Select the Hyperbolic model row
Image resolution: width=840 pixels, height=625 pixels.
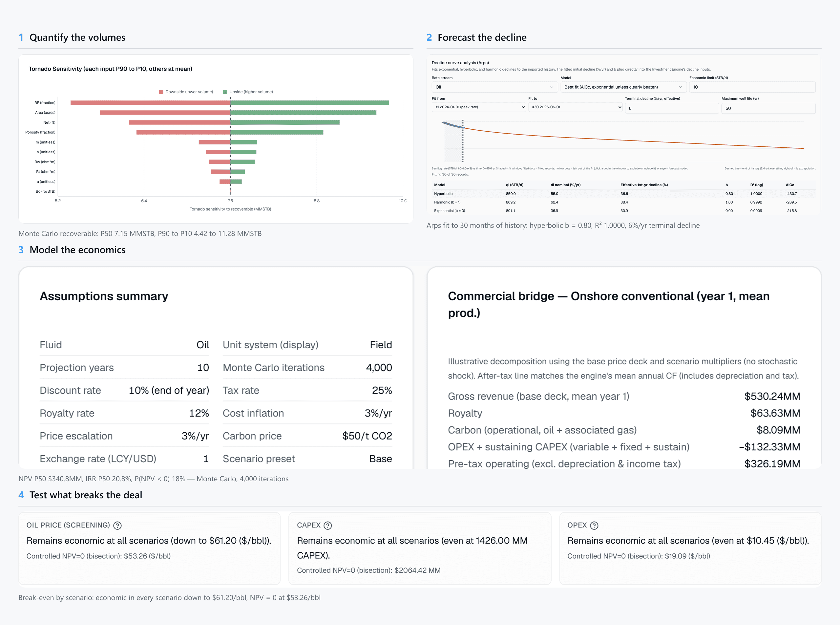[623, 194]
